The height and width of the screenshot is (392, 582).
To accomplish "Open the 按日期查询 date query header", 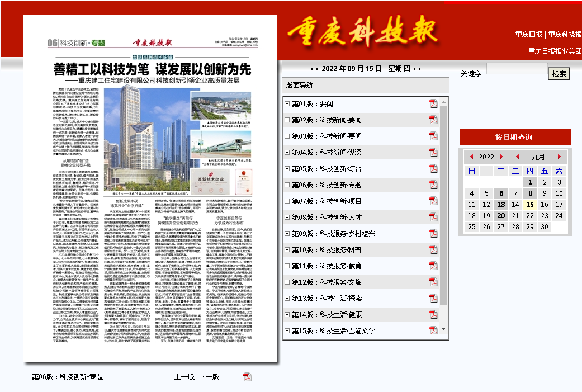I will 515,137.
